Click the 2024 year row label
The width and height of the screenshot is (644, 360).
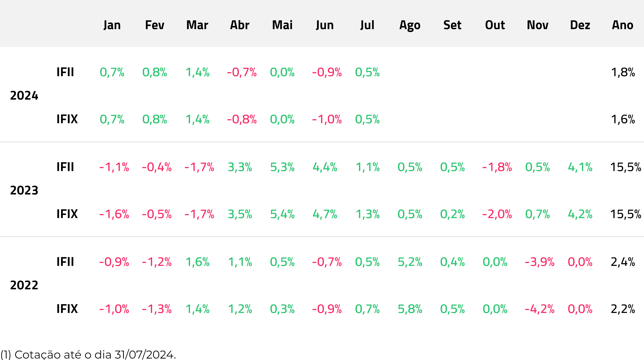(24, 96)
